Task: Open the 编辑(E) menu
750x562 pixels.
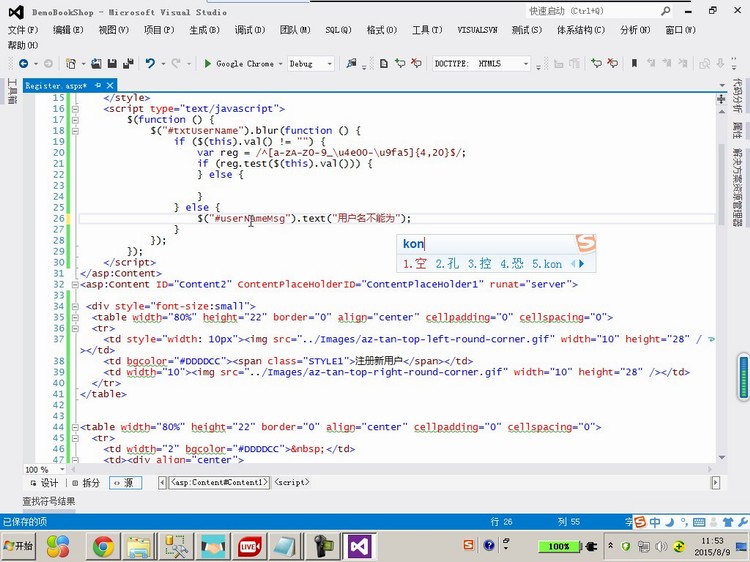Action: point(68,30)
